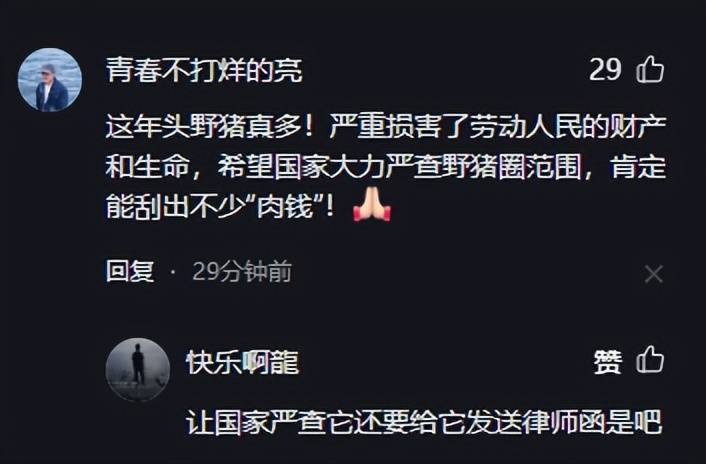This screenshot has width=706, height=464.
Task: Open the 快乐啊龍 username profile link
Action: pos(242,362)
